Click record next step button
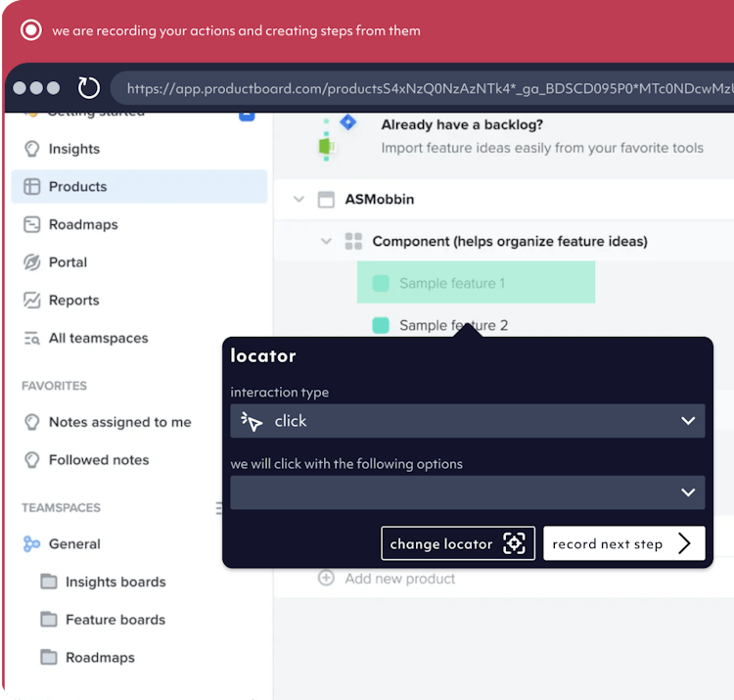The width and height of the screenshot is (734, 700). (x=624, y=543)
